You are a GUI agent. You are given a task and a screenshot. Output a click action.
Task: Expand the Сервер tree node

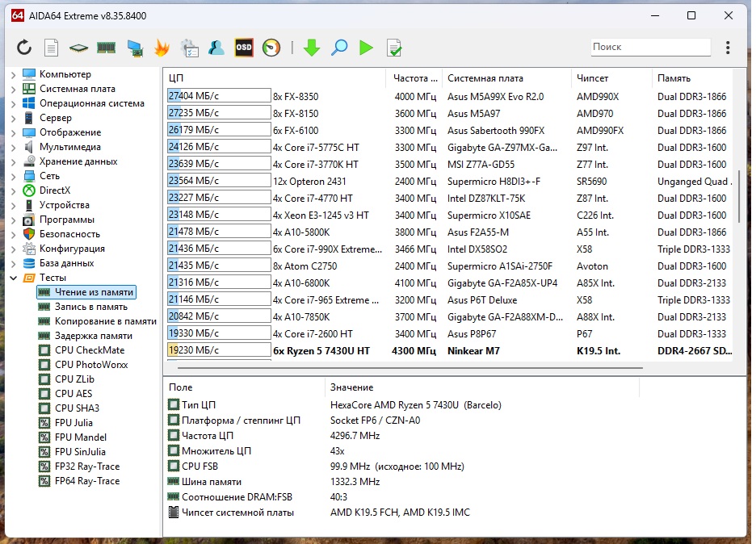point(14,118)
